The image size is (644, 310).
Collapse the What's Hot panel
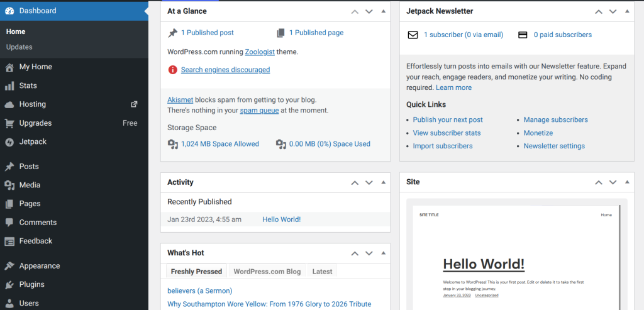tap(383, 253)
